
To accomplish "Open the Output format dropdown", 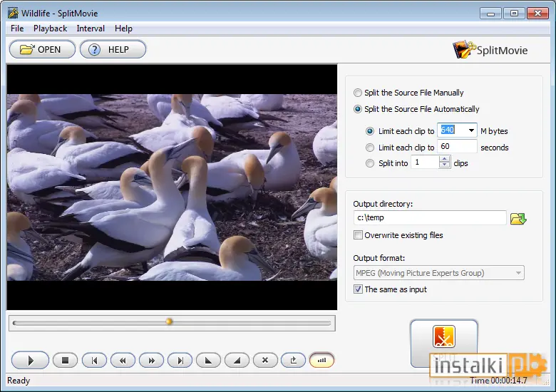I will pyautogui.click(x=438, y=273).
